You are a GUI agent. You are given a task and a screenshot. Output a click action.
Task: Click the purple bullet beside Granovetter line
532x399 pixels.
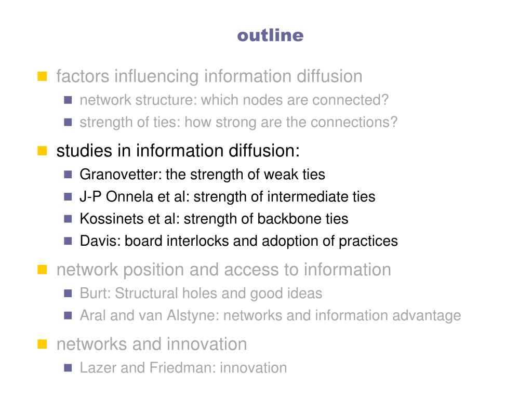(x=68, y=175)
